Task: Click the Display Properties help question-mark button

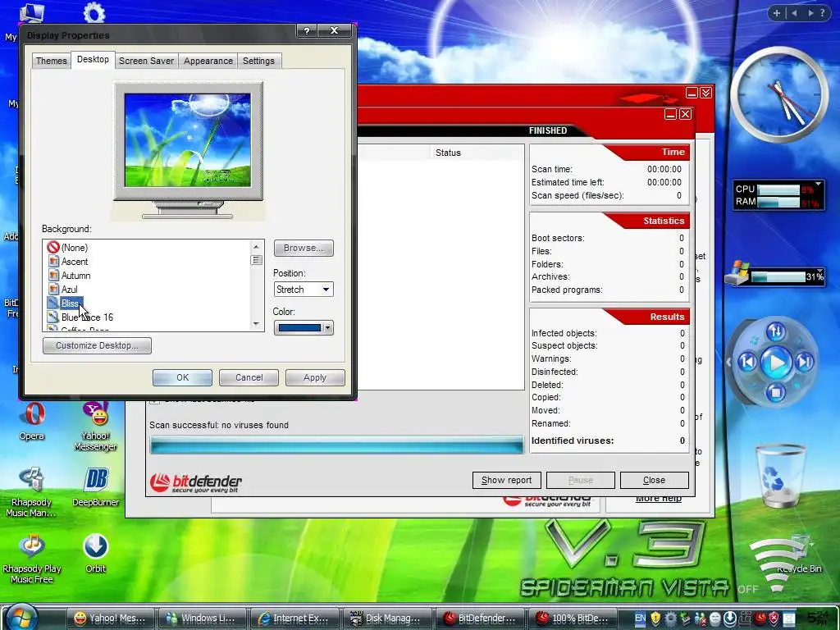Action: [307, 31]
